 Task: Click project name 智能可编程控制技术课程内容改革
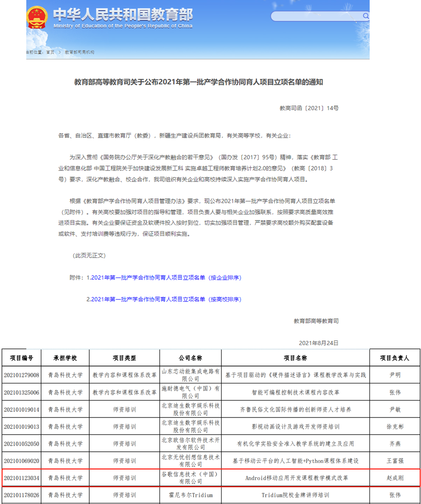coord(295,392)
